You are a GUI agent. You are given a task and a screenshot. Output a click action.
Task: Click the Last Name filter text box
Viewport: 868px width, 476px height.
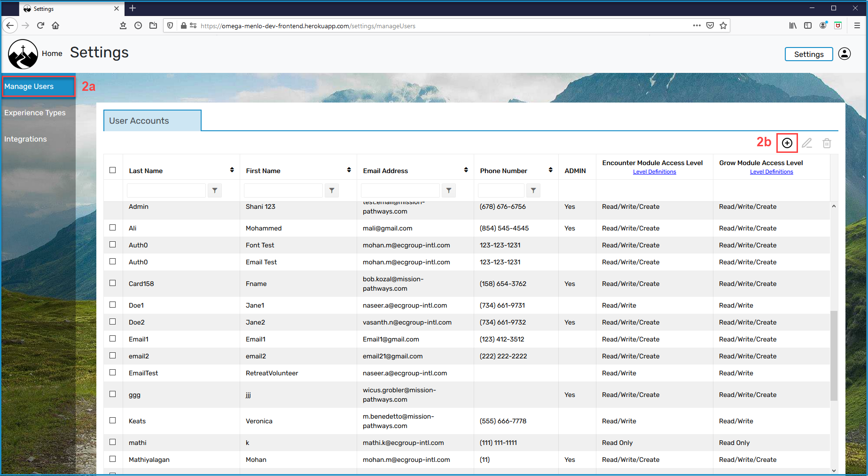coord(166,190)
